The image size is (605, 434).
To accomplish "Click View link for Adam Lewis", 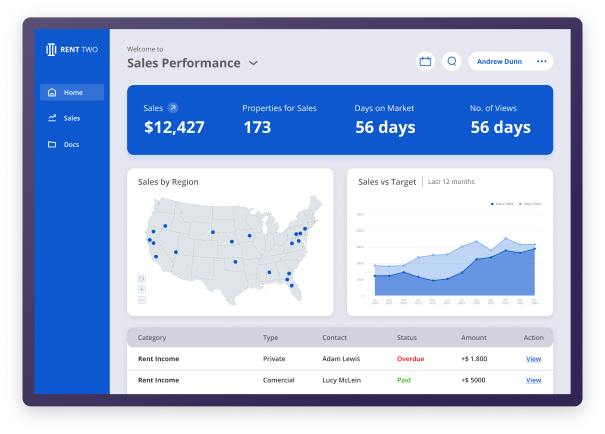I will tap(533, 359).
